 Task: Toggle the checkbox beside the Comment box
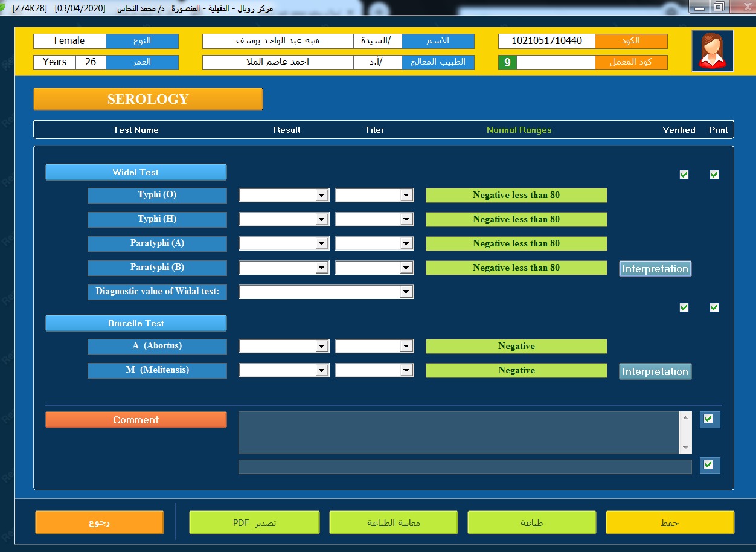[x=710, y=419]
